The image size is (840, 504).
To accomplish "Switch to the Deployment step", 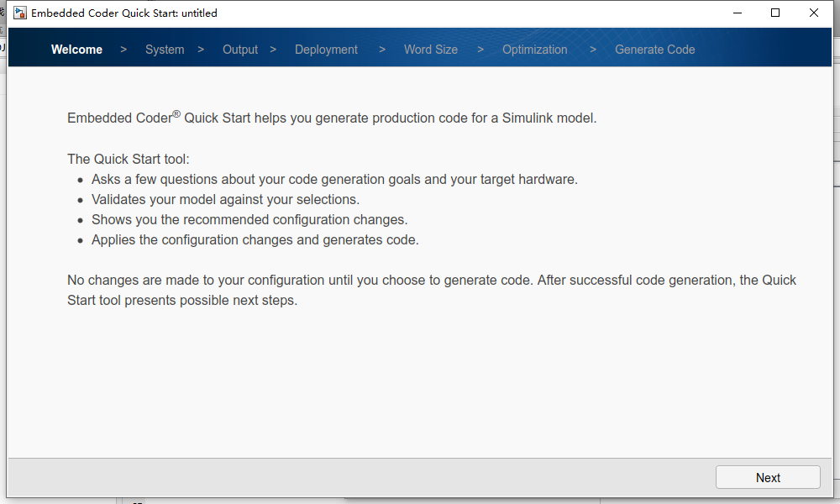I will 326,50.
